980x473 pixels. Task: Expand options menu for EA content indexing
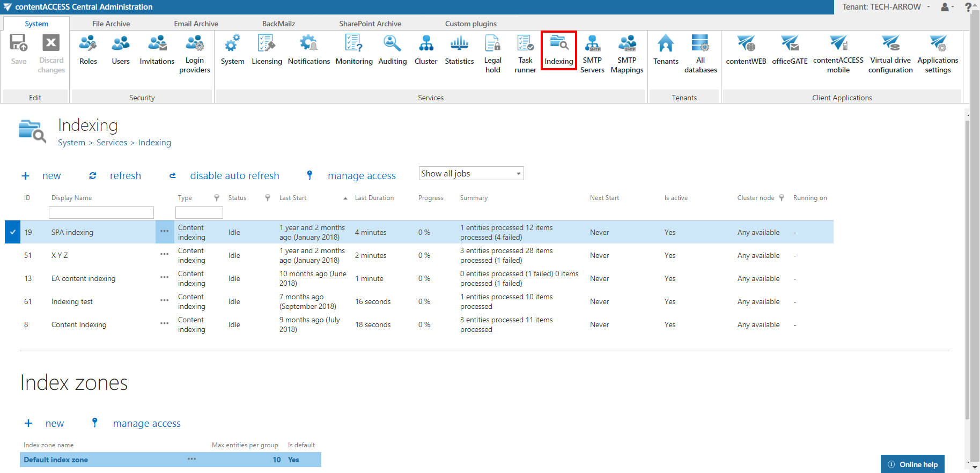click(164, 278)
